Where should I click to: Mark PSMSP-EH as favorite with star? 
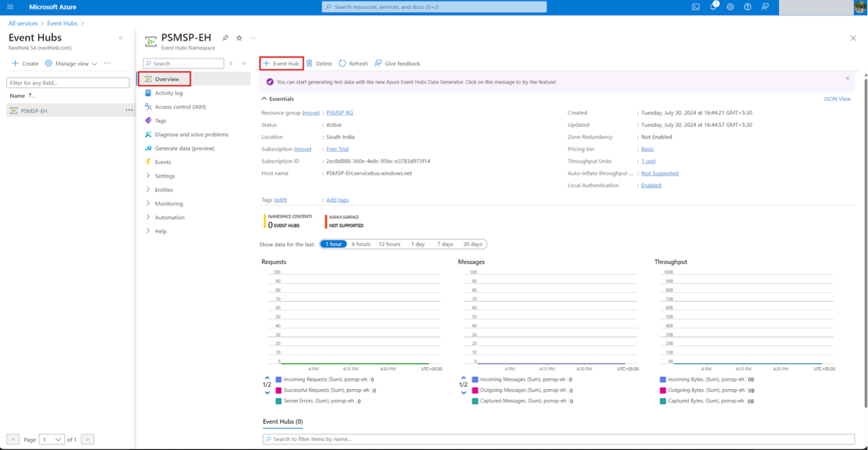click(239, 38)
